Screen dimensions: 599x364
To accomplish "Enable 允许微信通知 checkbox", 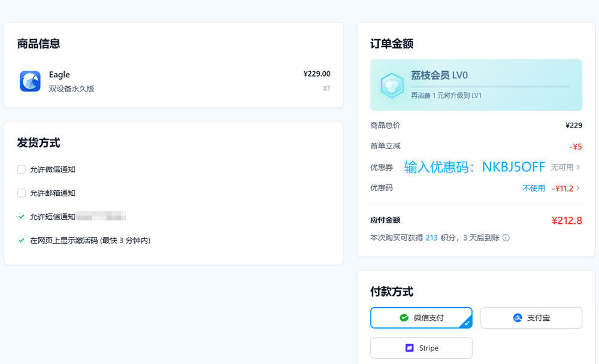I will coord(22,169).
